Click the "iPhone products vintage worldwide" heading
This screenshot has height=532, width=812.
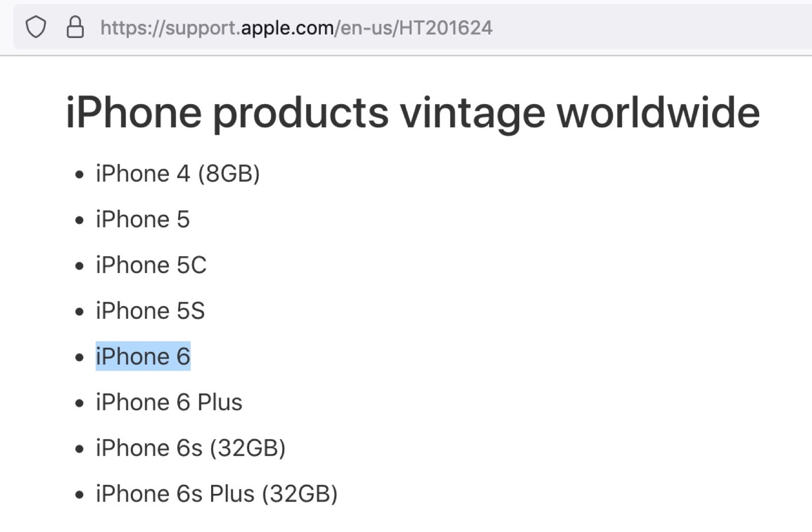click(x=413, y=113)
